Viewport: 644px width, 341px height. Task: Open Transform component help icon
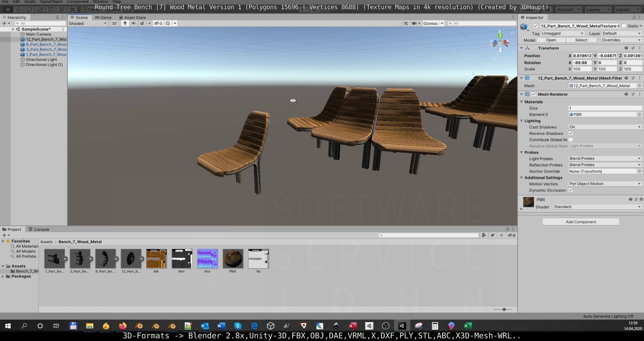626,48
